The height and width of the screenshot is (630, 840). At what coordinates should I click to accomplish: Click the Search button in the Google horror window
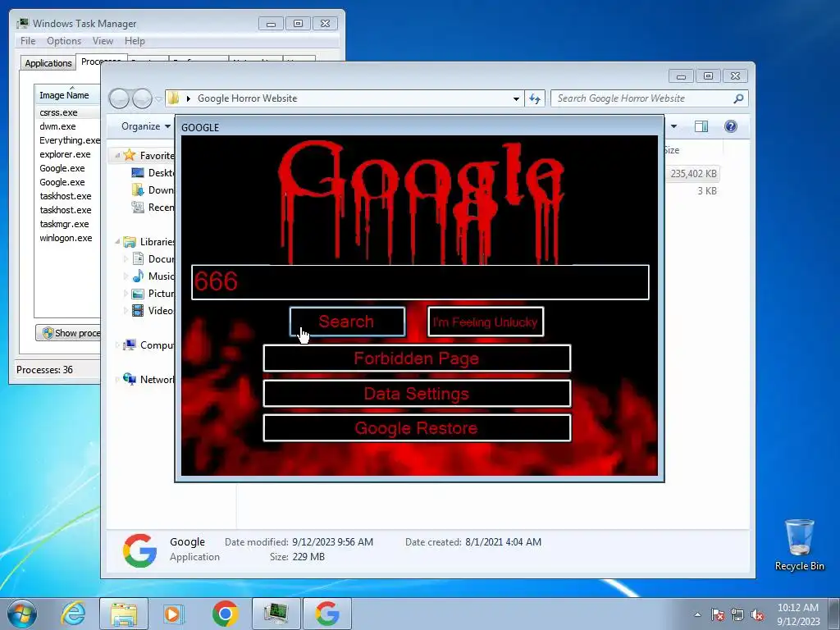(347, 322)
